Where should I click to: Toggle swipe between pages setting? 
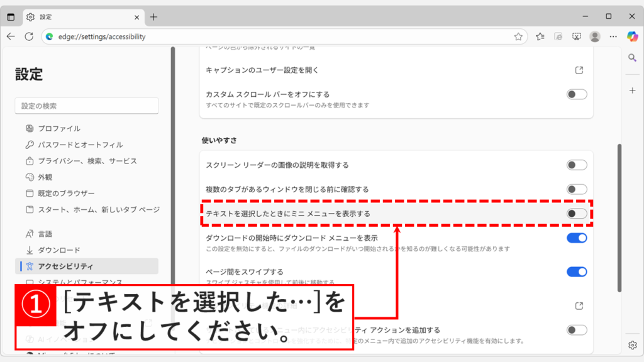[576, 271]
